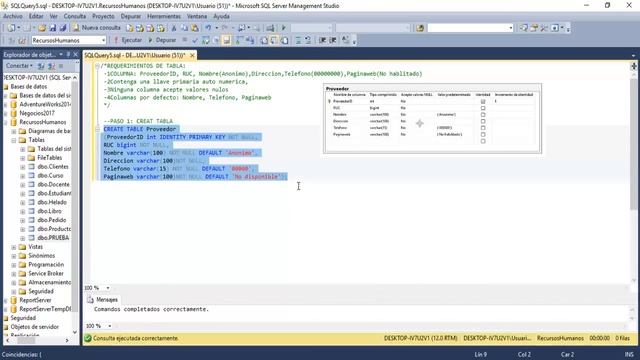
Task: Open the Editar menu
Action: 36,16
